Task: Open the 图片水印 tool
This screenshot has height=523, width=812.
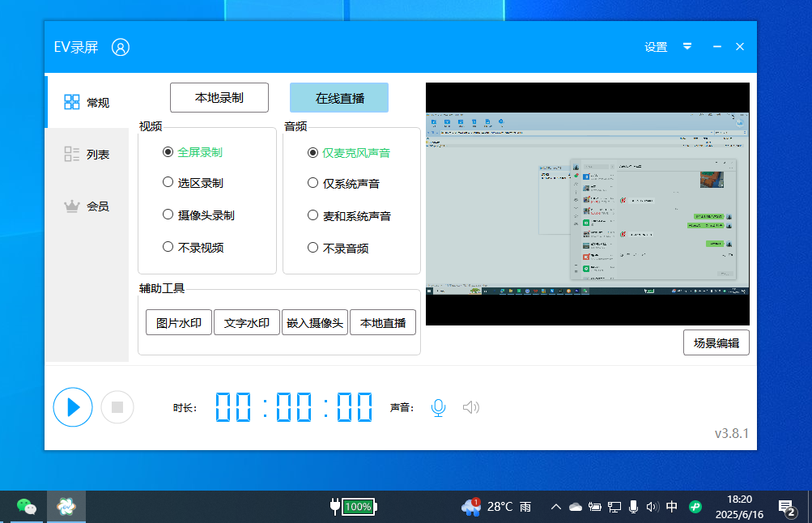Action: click(x=179, y=322)
